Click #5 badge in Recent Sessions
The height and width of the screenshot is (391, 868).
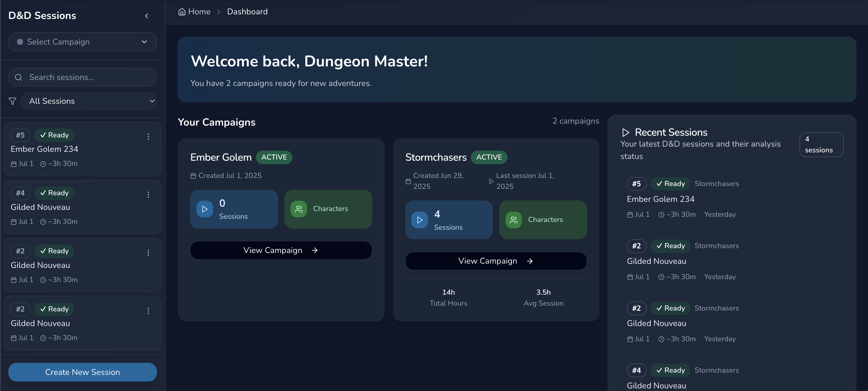[x=636, y=183]
